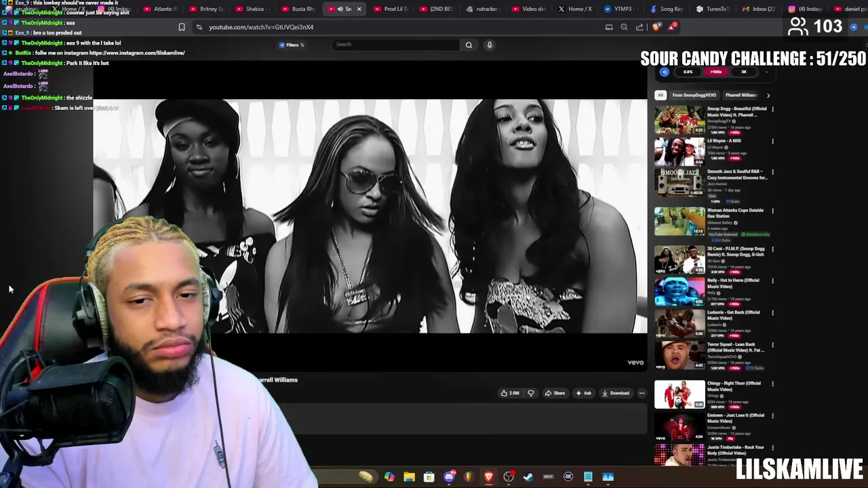Viewport: 868px width, 488px height.
Task: Open OBS Studio from the taskbar
Action: click(509, 477)
